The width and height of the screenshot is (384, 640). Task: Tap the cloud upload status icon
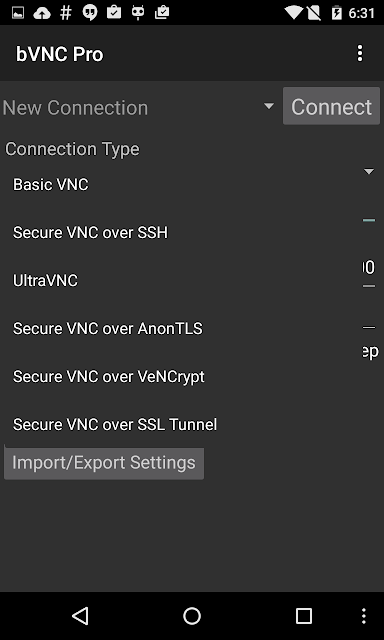tap(42, 13)
